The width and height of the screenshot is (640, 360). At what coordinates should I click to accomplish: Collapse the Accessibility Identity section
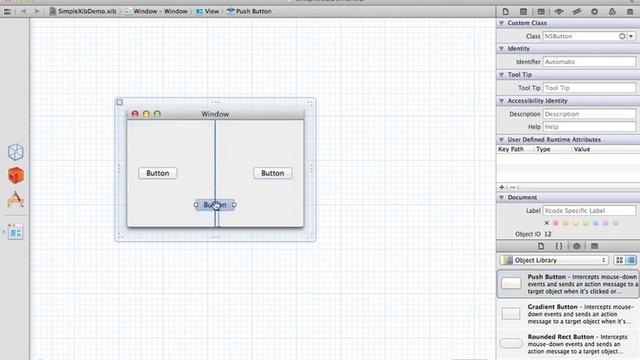point(501,101)
